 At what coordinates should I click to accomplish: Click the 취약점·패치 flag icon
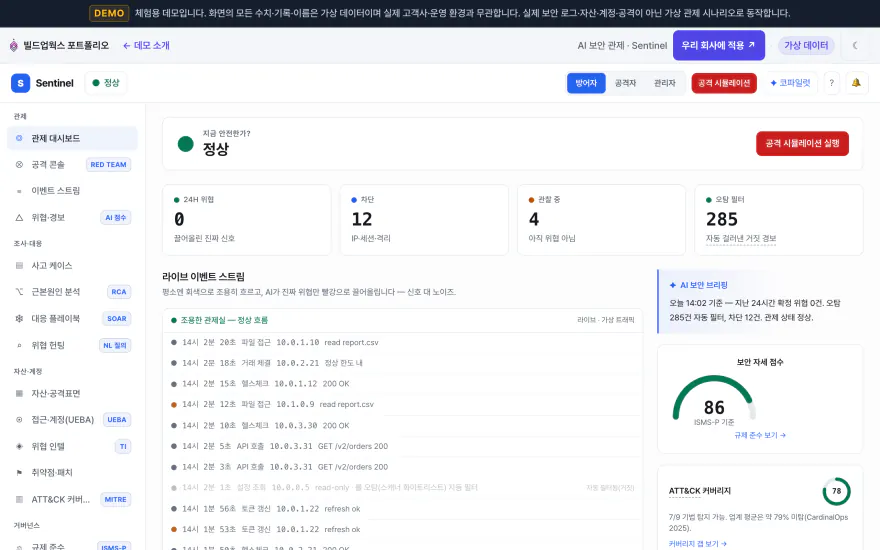pos(19,473)
